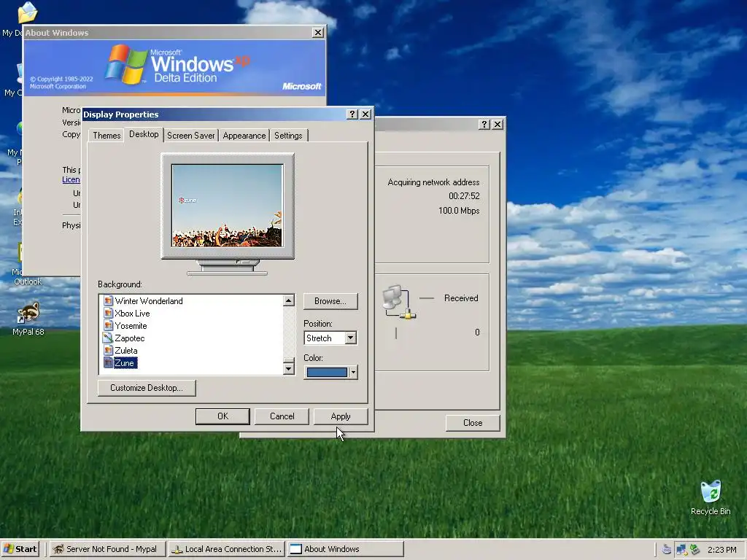The height and width of the screenshot is (560, 747).
Task: Select the Desktop tab
Action: (x=144, y=134)
